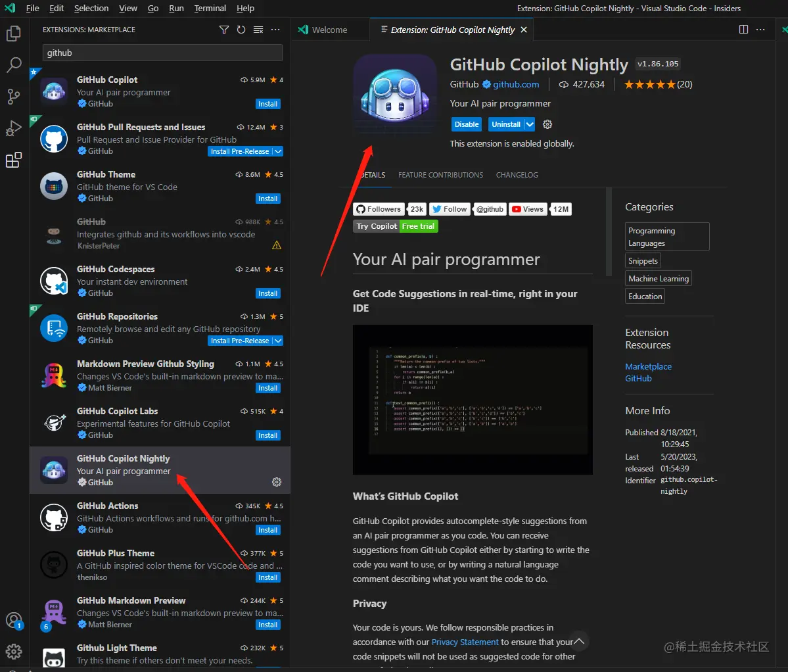
Task: Open Markdown Preview Github Styling entry
Action: point(160,375)
